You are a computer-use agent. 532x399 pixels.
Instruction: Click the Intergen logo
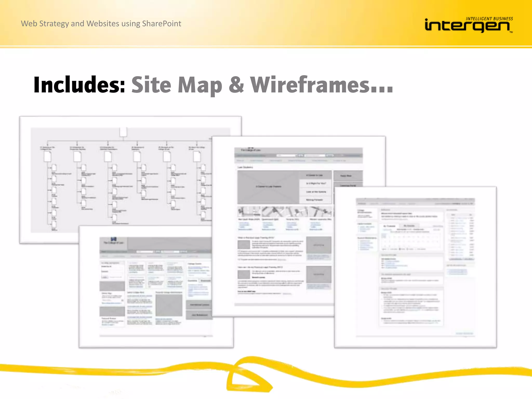click(x=469, y=25)
